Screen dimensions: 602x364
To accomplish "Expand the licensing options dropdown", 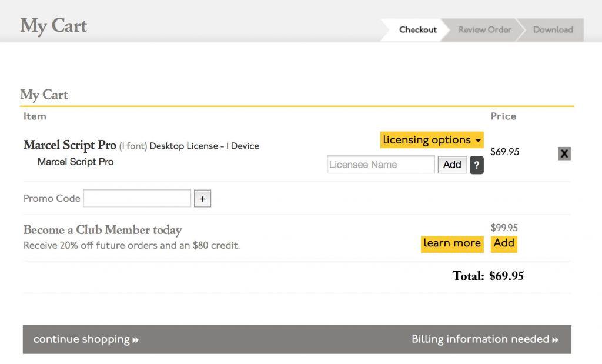I will 432,140.
